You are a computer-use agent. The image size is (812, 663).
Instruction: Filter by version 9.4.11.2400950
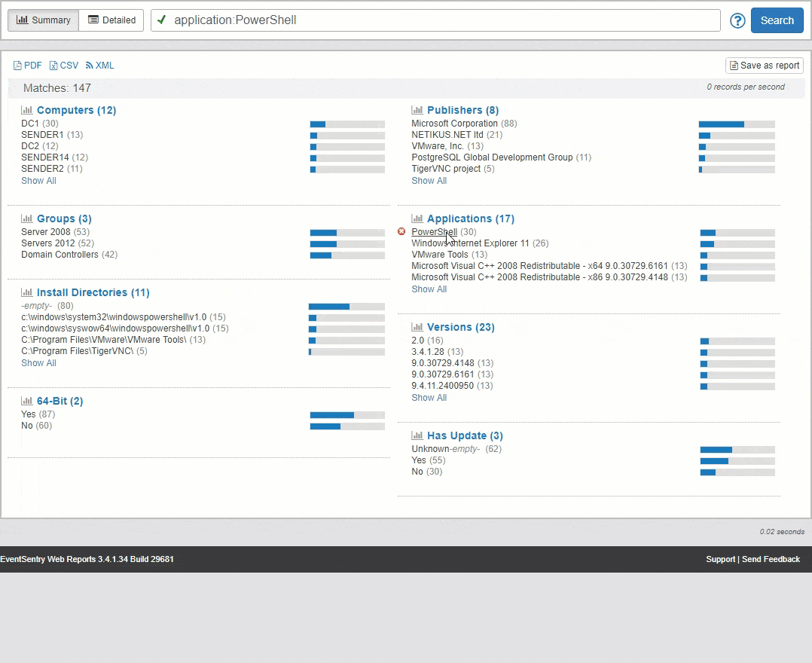coord(442,386)
